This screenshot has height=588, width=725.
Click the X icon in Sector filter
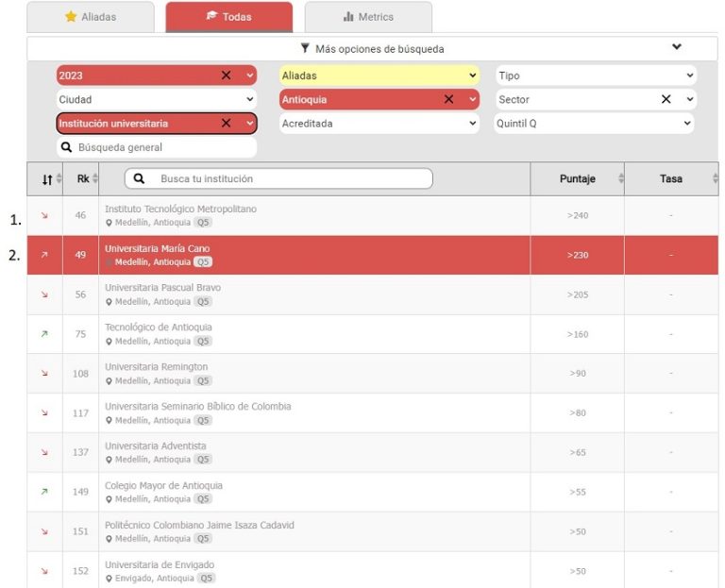coord(666,99)
